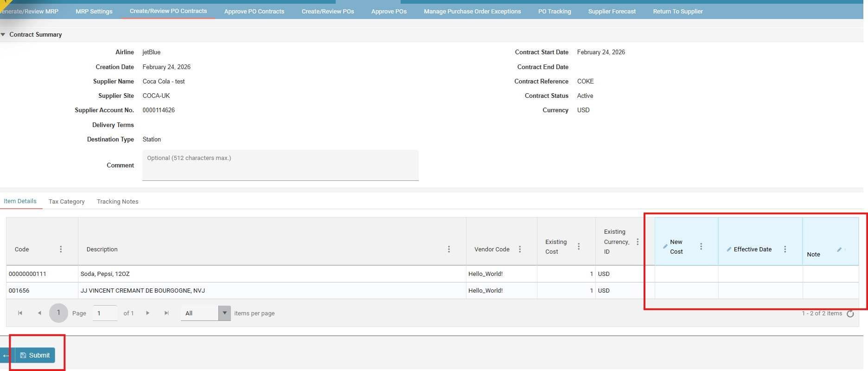This screenshot has width=868, height=371.
Task: Click New Cost cell for JJ VINCENT row
Action: [686, 290]
